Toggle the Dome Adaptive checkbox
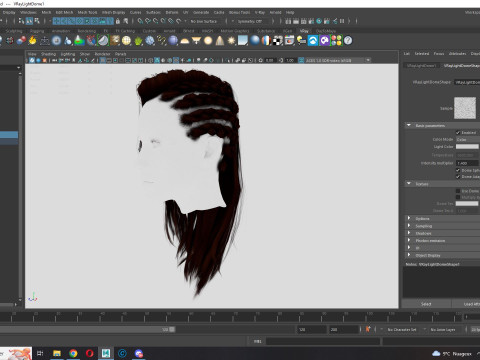 tap(458, 177)
